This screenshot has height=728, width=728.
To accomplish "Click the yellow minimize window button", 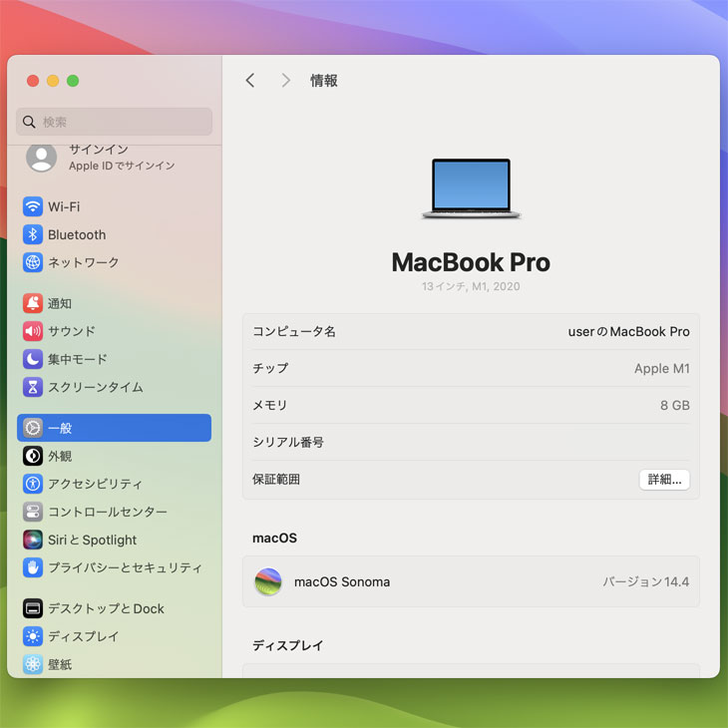I will click(x=53, y=81).
